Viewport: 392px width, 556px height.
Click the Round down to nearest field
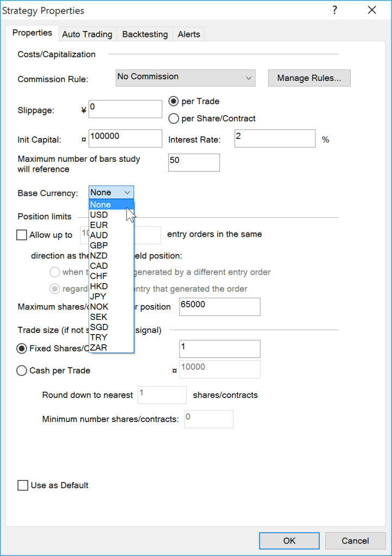pyautogui.click(x=162, y=395)
